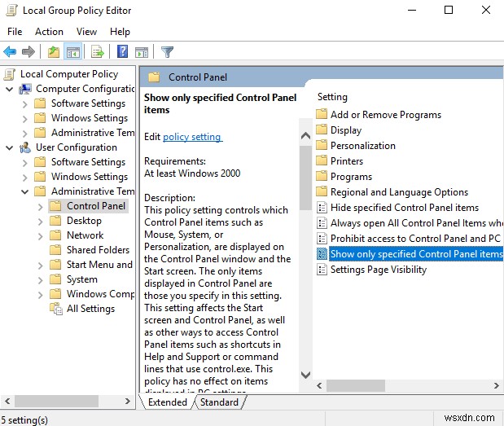Select the Display folder in settings list
This screenshot has height=426, width=504.
pyautogui.click(x=346, y=130)
